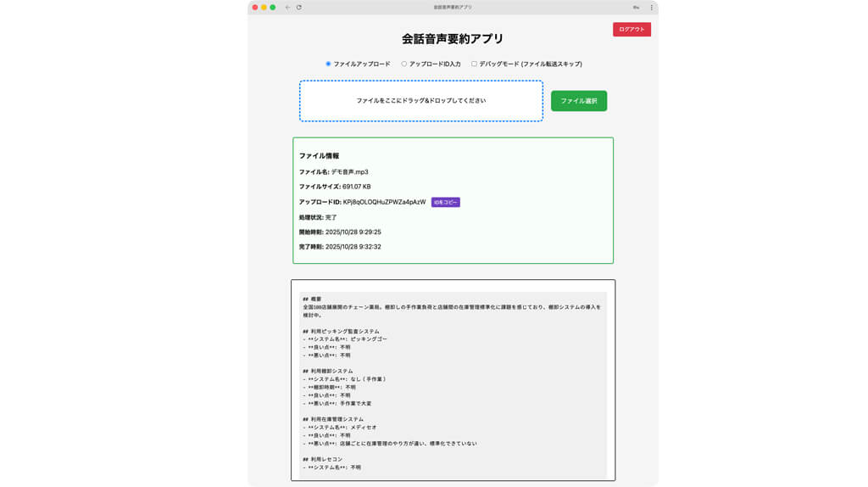Click the upload ID KPj8qOLOQHuZPWZa4pAzW
This screenshot has height=487, width=868.
point(384,202)
